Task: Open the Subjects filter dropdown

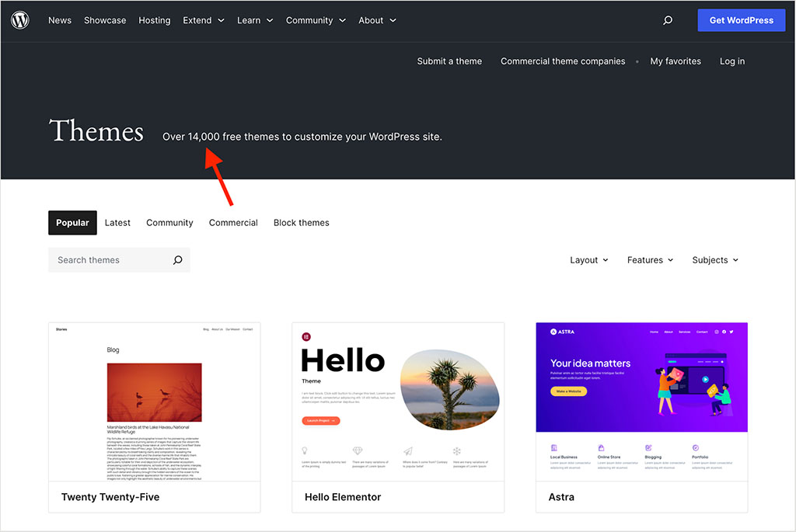Action: (x=714, y=259)
